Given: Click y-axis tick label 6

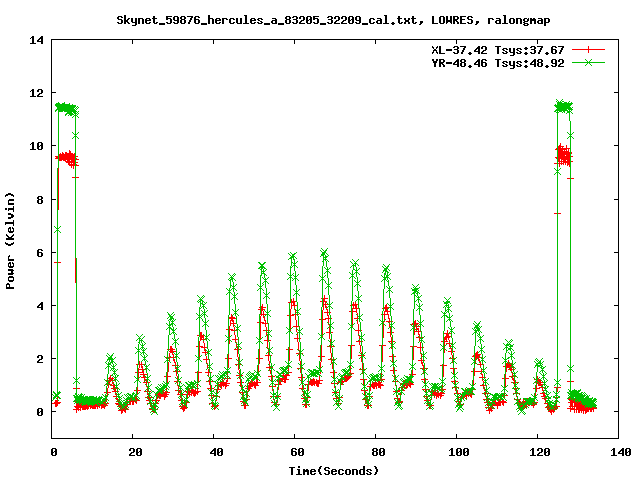Looking at the screenshot, I should tap(40, 253).
